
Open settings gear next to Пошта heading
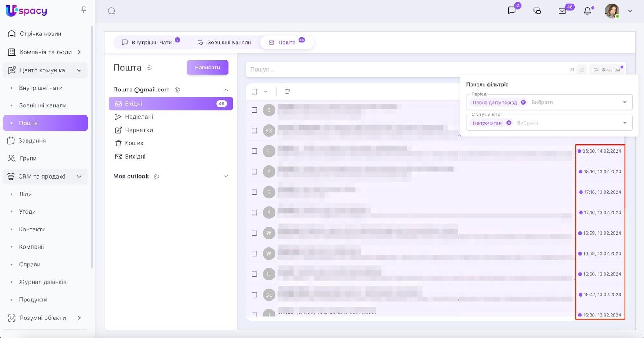(x=149, y=68)
